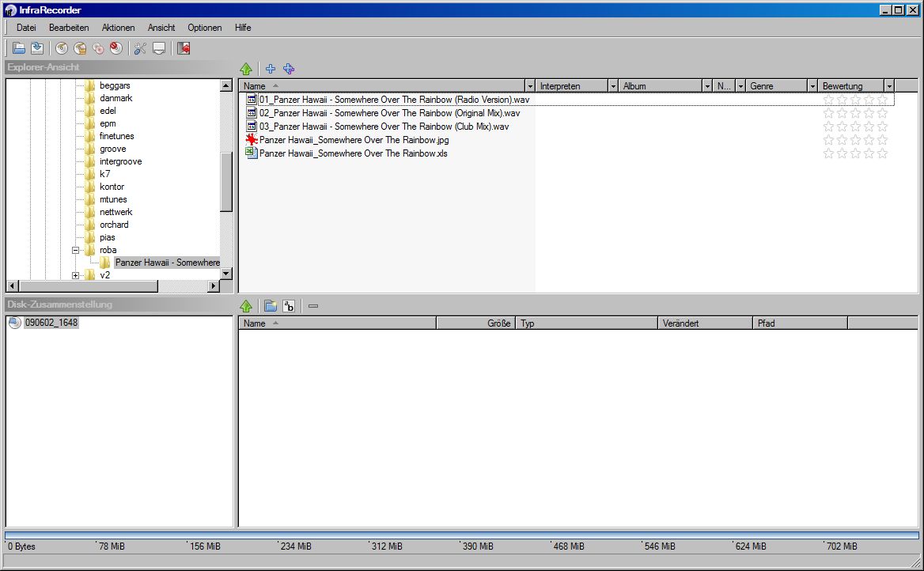Image resolution: width=924 pixels, height=571 pixels.
Task: Remove item with the minus icon
Action: tap(313, 306)
